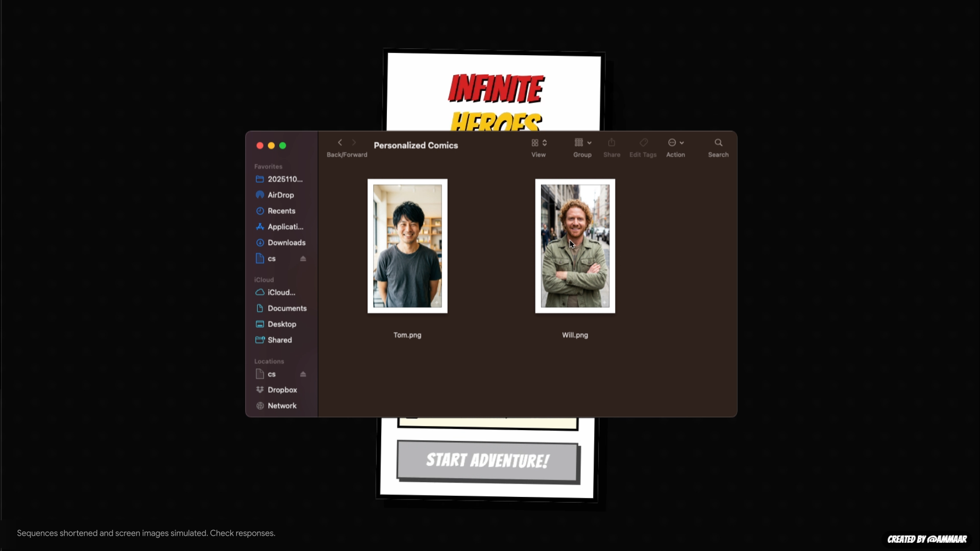
Task: Select Recents in the sidebar
Action: (x=281, y=211)
